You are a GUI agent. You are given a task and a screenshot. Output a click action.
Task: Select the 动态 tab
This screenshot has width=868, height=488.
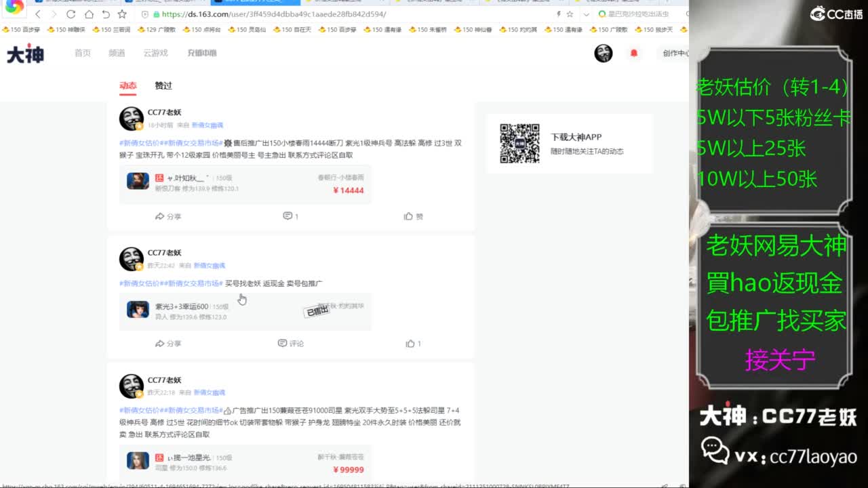point(129,86)
